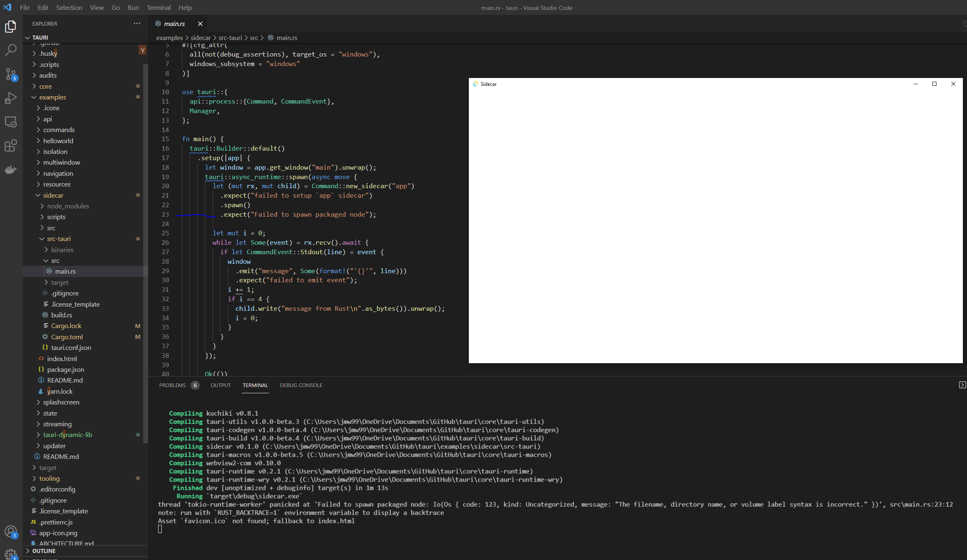Open the Docker sidebar view
967x560 pixels.
click(10, 169)
